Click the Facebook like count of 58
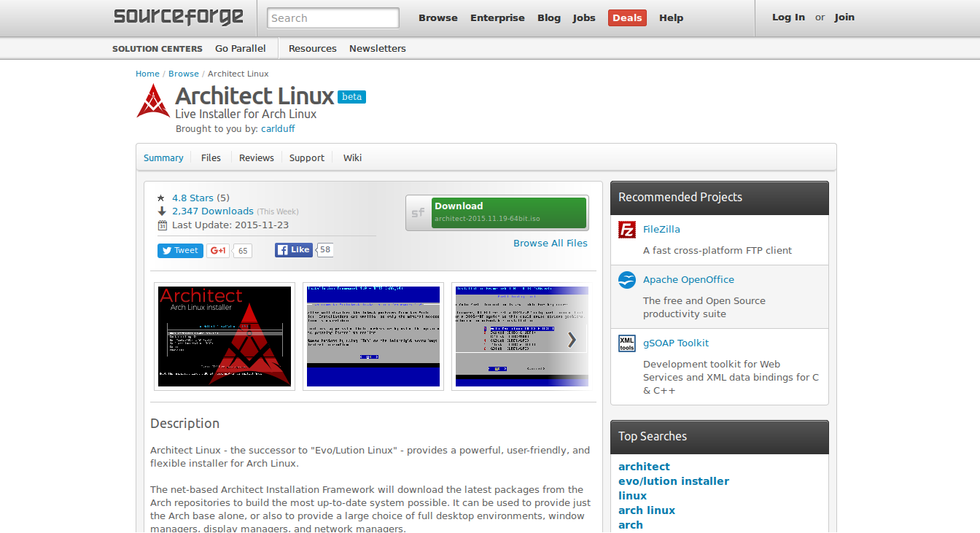This screenshot has width=980, height=533. coord(325,249)
